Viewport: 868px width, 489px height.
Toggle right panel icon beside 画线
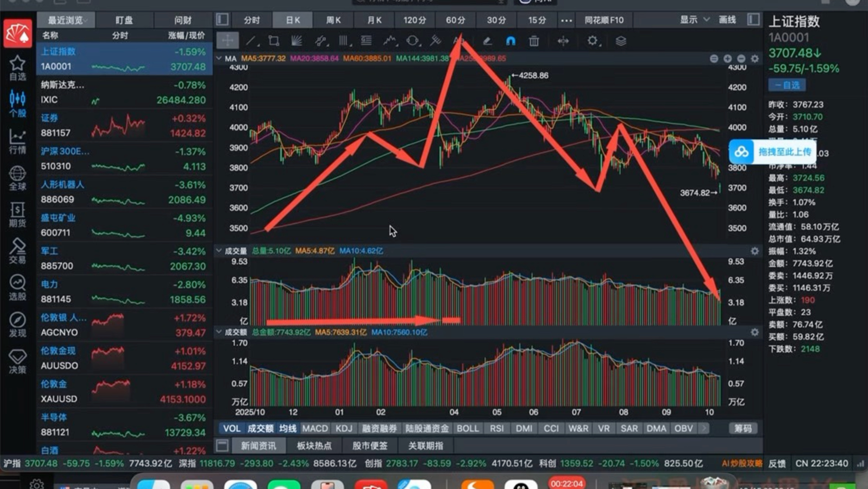(753, 20)
